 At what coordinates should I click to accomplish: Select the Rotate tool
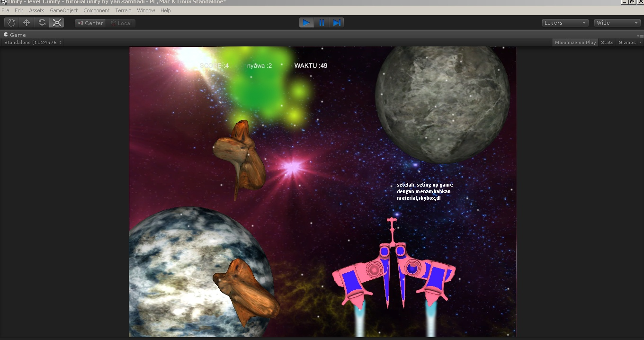click(42, 22)
